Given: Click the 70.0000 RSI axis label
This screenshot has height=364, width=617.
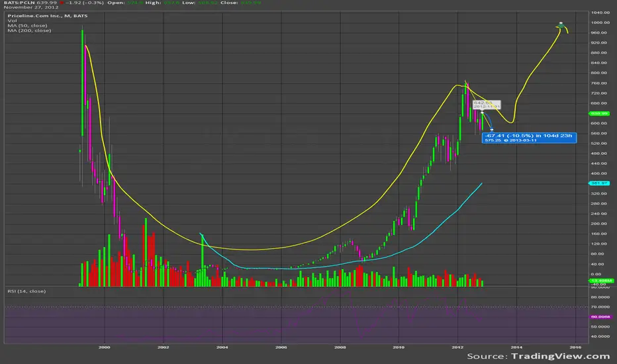Looking at the screenshot, I should [x=600, y=307].
